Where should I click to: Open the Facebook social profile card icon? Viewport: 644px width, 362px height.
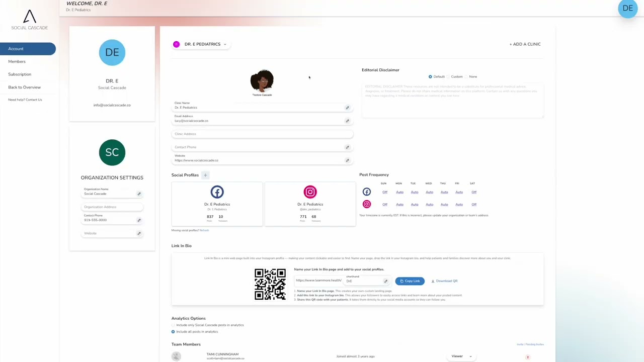(x=217, y=192)
